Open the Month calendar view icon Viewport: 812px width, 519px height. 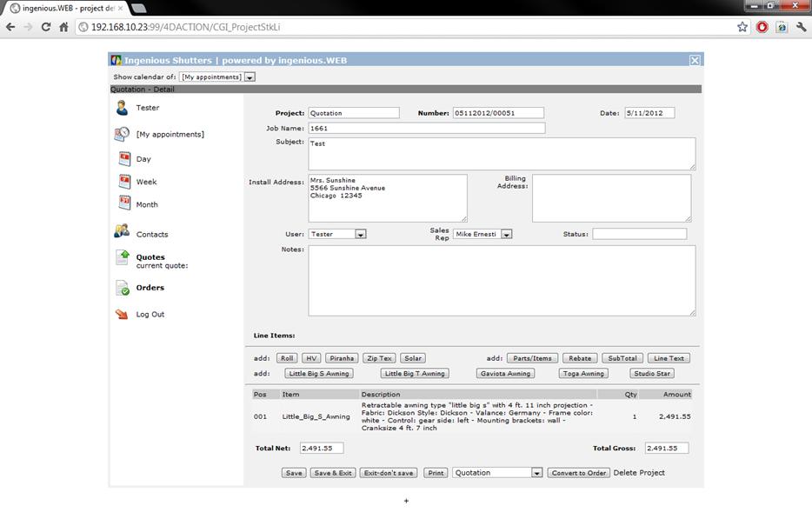(124, 204)
